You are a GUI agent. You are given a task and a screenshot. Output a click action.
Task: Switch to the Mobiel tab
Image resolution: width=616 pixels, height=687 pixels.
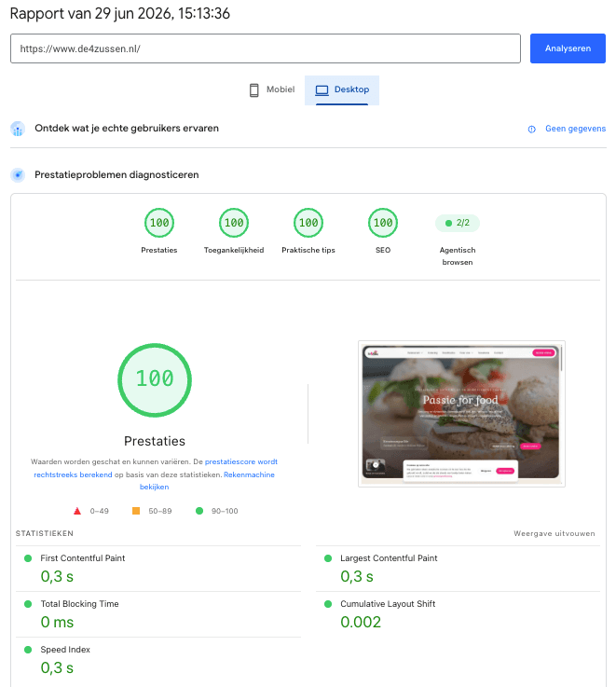pos(271,89)
